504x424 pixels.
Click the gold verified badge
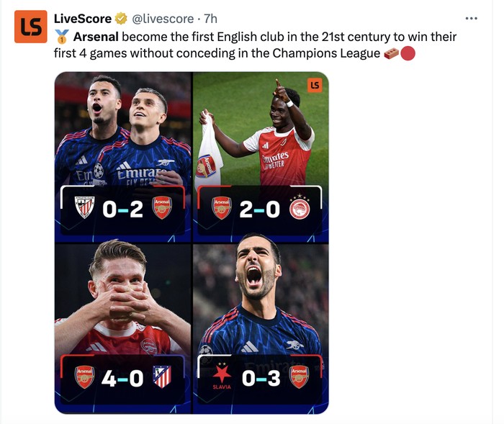122,18
